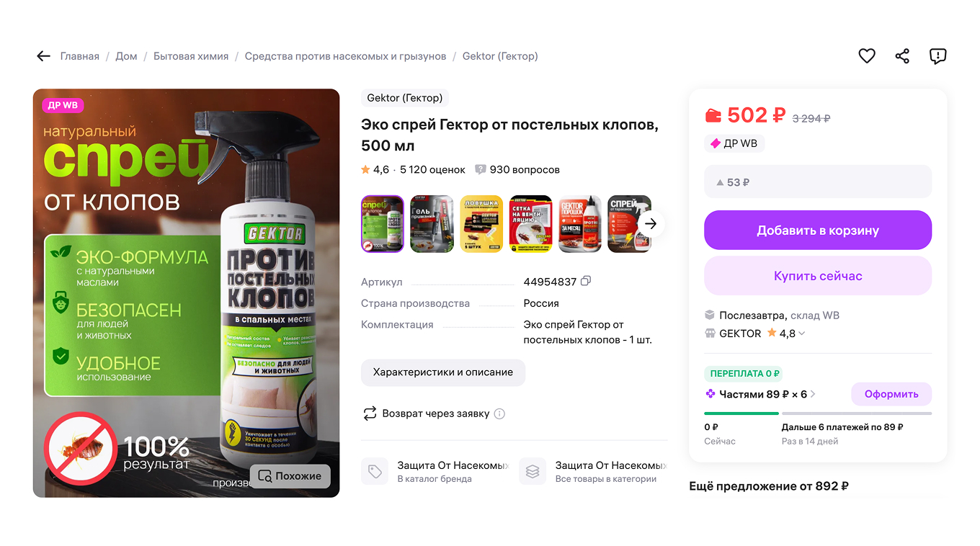Click right arrow to see more thumbnails
This screenshot has height=546, width=980.
point(651,223)
